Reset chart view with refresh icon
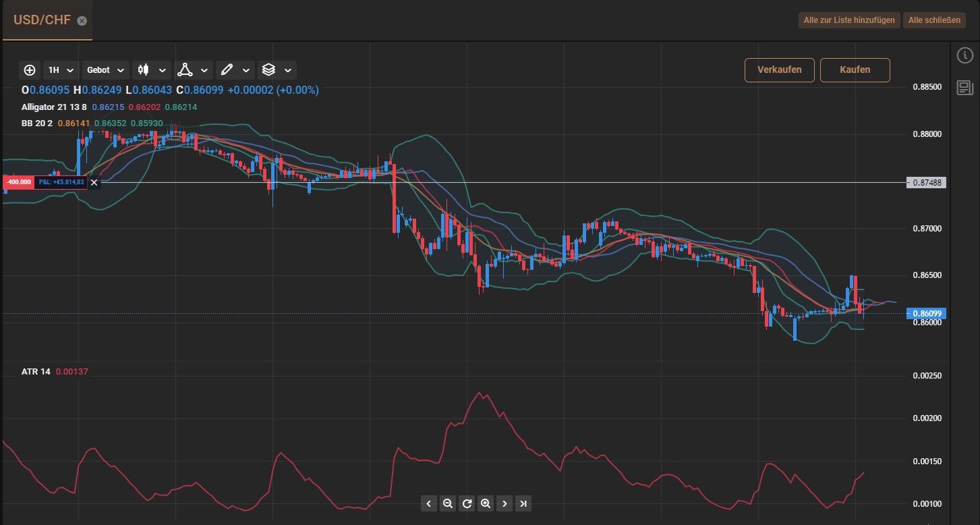980x525 pixels. point(467,503)
